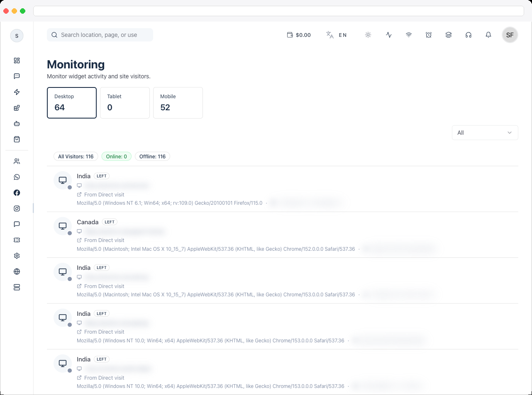Filter by All Visitors: 116
The height and width of the screenshot is (395, 532).
coord(76,156)
